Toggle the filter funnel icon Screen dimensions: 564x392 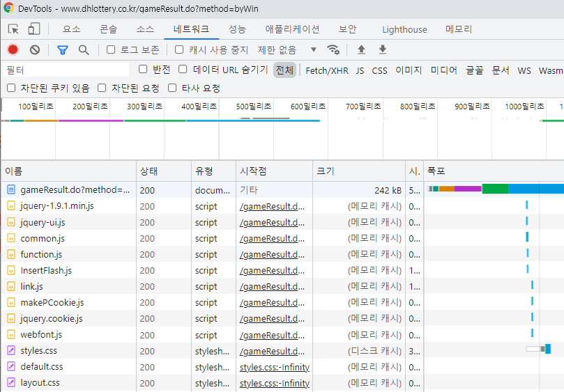click(63, 50)
